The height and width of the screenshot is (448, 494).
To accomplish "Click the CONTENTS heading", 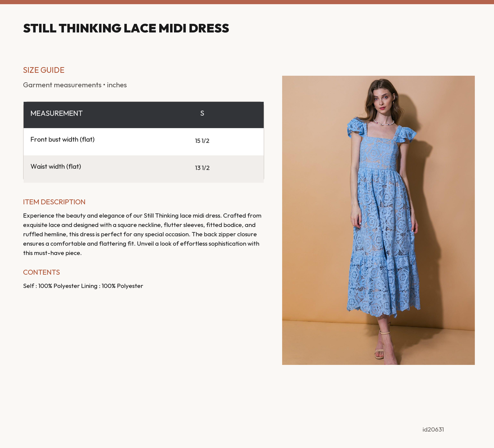I will click(x=42, y=272).
